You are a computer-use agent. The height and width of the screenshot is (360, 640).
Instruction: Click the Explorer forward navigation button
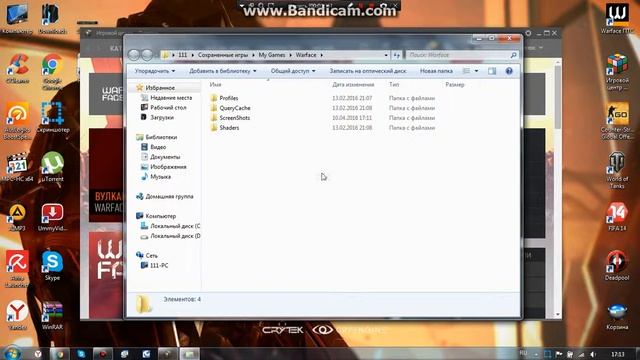(147, 55)
